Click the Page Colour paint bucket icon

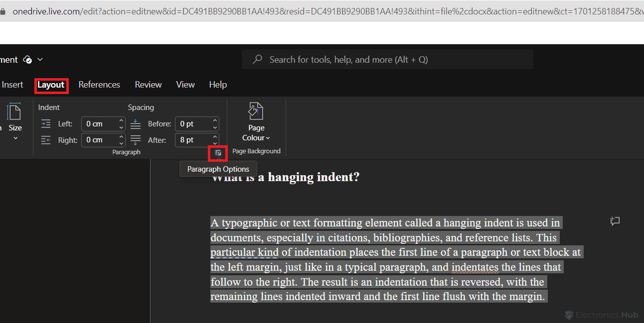[256, 111]
